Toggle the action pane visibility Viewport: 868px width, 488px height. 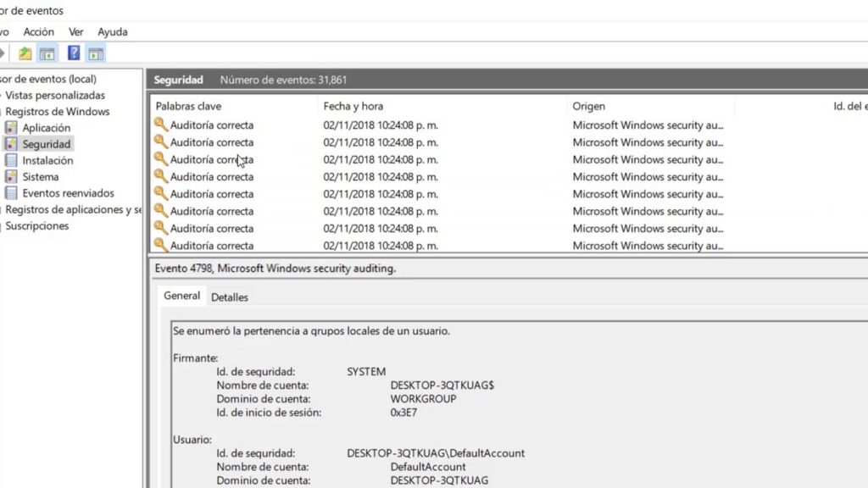tap(96, 53)
